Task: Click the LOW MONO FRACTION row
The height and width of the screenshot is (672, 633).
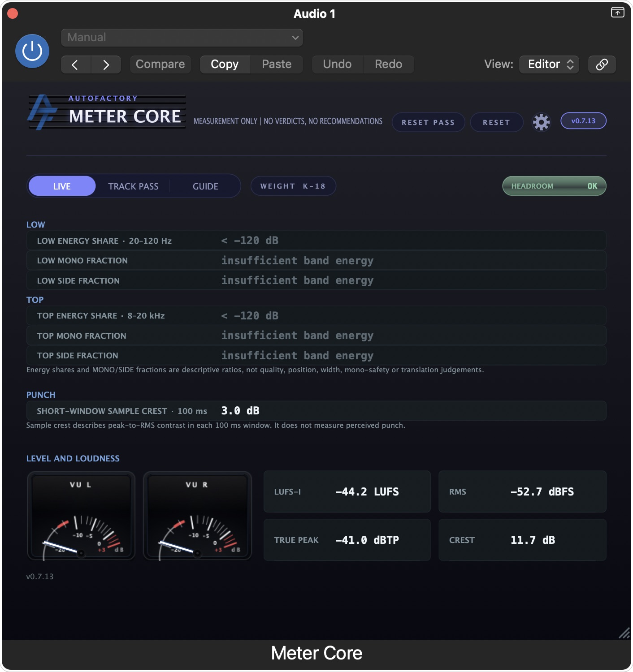Action: [316, 260]
